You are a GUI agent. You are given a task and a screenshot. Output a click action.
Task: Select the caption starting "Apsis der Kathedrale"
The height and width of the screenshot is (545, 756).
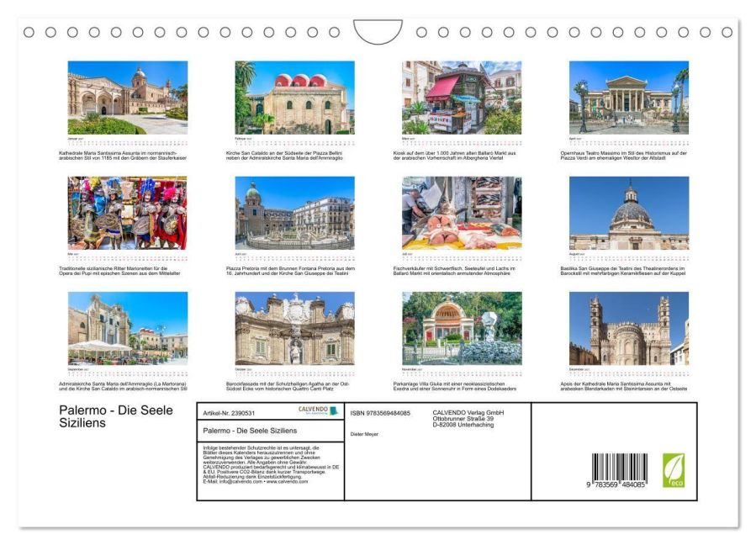(x=624, y=386)
